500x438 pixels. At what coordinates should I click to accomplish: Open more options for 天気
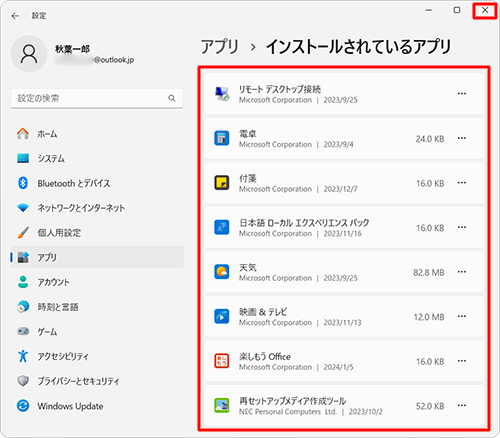tap(462, 272)
